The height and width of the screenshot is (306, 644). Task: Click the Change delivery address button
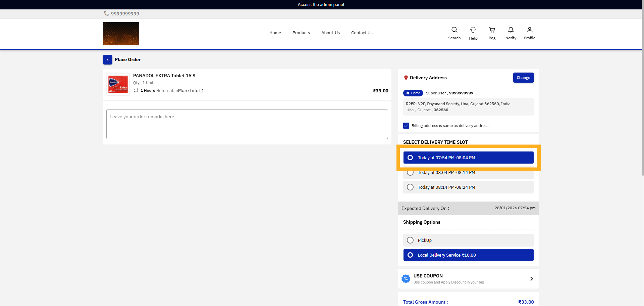coord(523,78)
